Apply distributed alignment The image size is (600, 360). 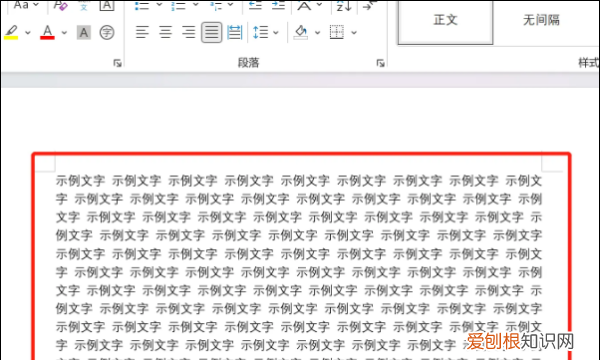pos(235,33)
